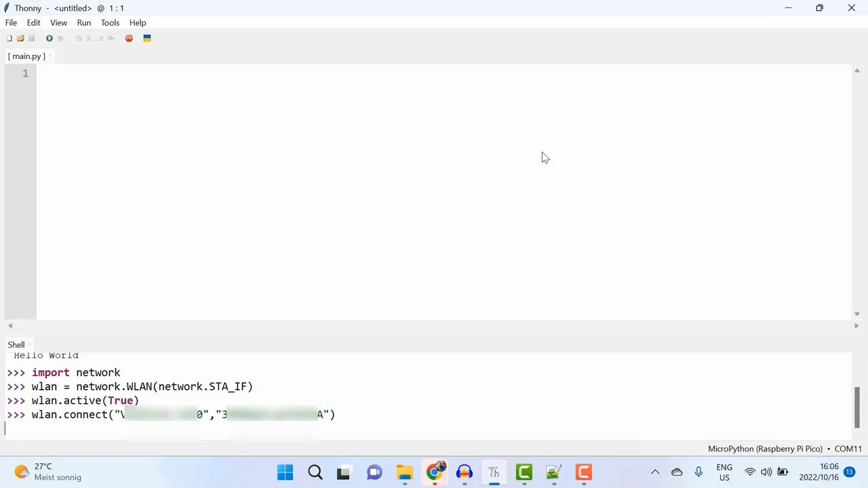Open the weather widget showing 27°C
The image size is (868, 488).
click(47, 472)
